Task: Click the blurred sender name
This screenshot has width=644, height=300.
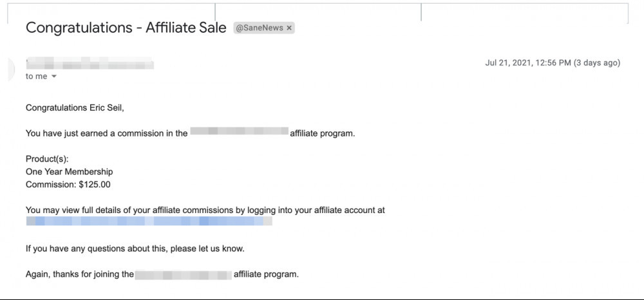Action: (90, 64)
